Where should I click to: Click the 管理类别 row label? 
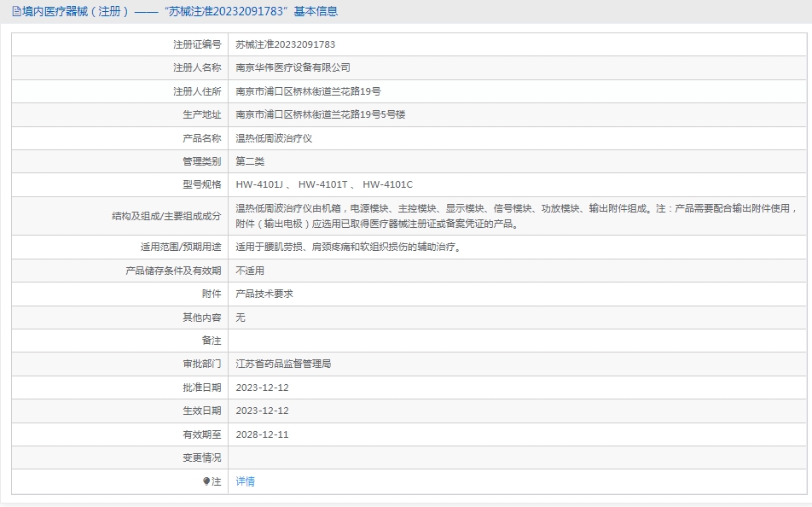[x=202, y=161]
